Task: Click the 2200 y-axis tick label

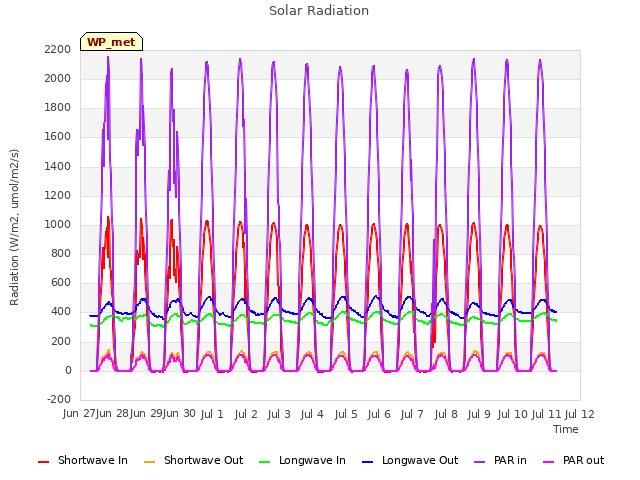Action: click(58, 49)
